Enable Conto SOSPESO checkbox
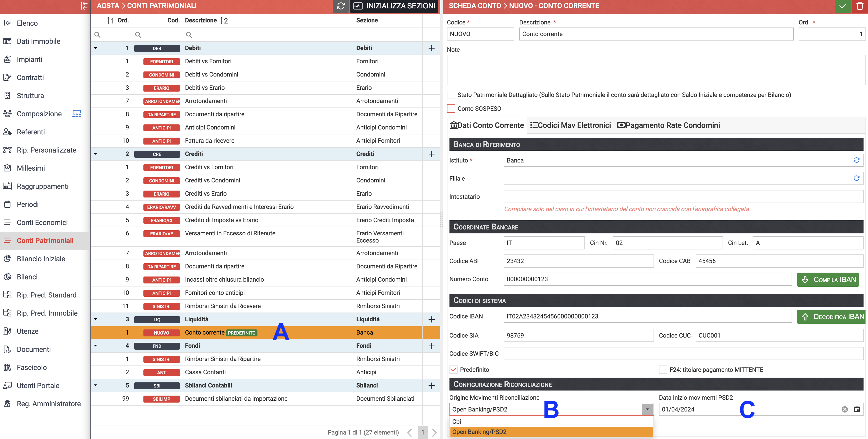The image size is (868, 439). tap(451, 108)
